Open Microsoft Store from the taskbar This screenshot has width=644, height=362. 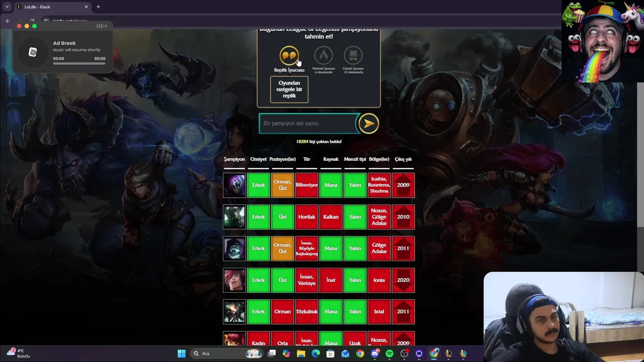[331, 353]
